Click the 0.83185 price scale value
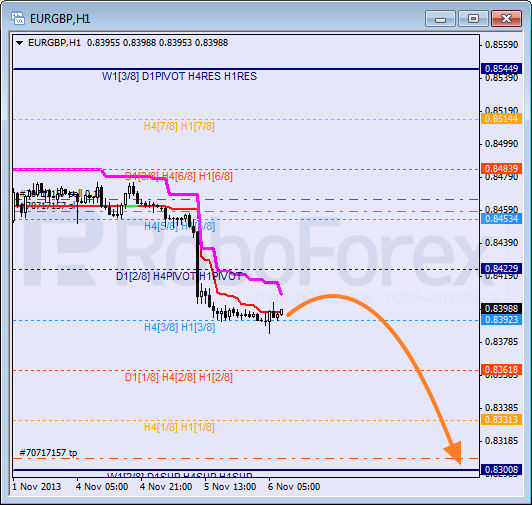The height and width of the screenshot is (505, 532). point(501,441)
